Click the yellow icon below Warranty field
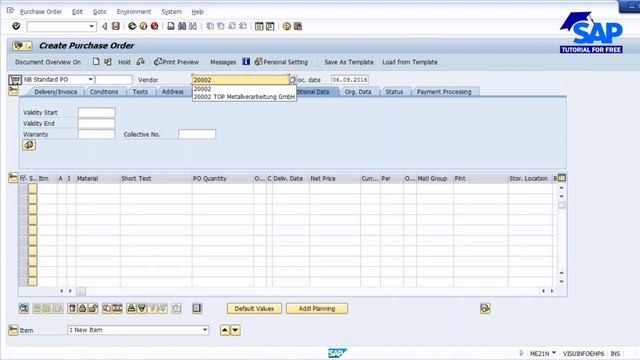640x360 pixels. coord(29,145)
